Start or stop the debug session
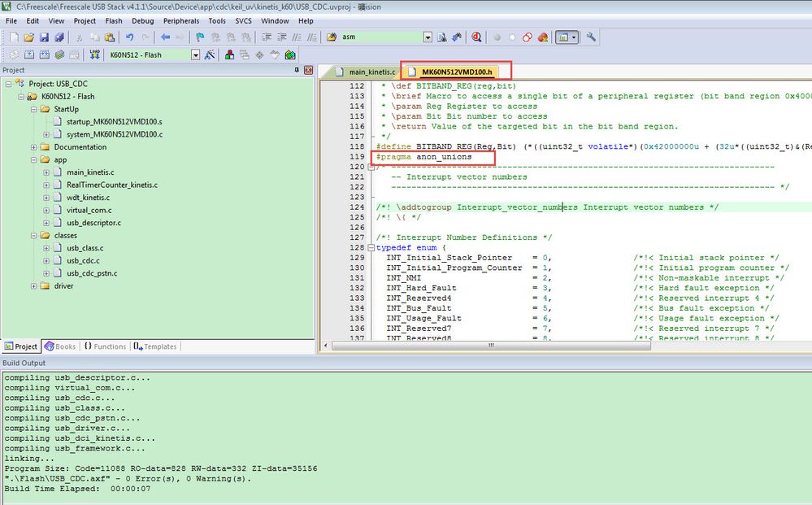This screenshot has height=505, width=812. (476, 37)
